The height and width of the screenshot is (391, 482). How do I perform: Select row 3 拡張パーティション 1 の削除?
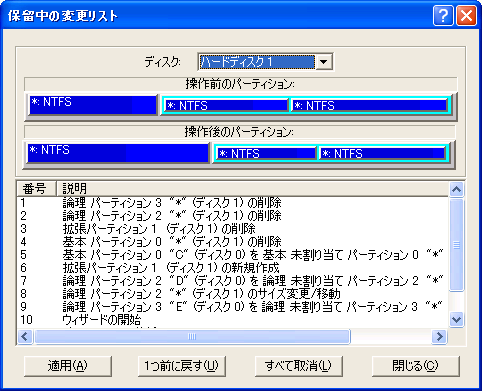point(233,229)
